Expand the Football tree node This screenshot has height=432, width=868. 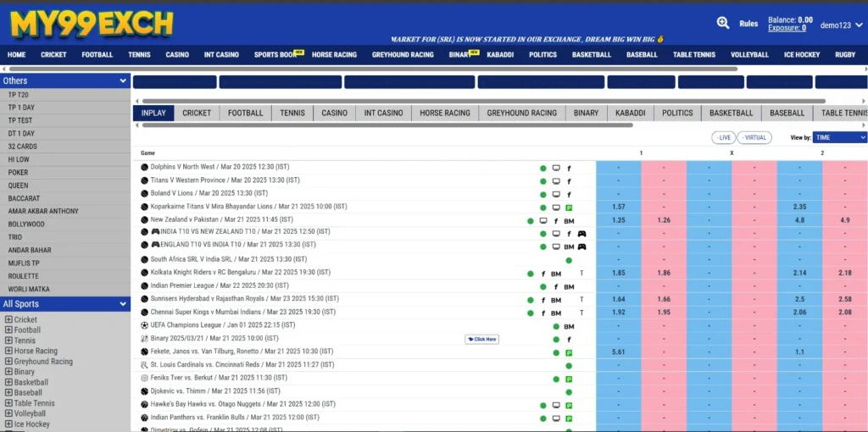(8, 330)
